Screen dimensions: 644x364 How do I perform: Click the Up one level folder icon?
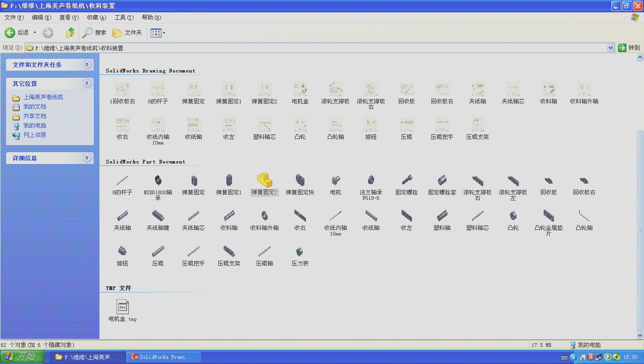click(71, 33)
